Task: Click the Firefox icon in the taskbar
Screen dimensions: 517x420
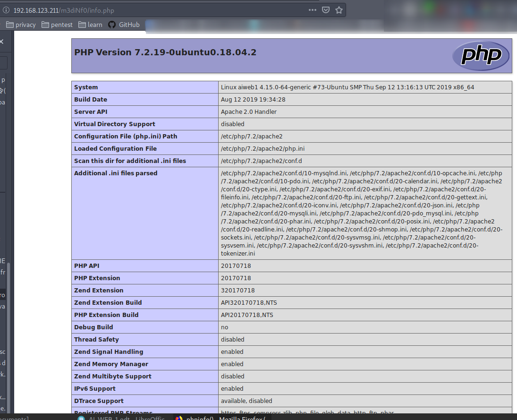Action: click(x=179, y=418)
